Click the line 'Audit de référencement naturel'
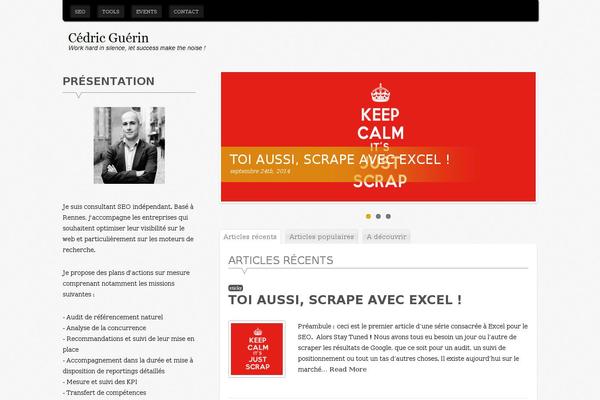600x400 pixels. 113,317
